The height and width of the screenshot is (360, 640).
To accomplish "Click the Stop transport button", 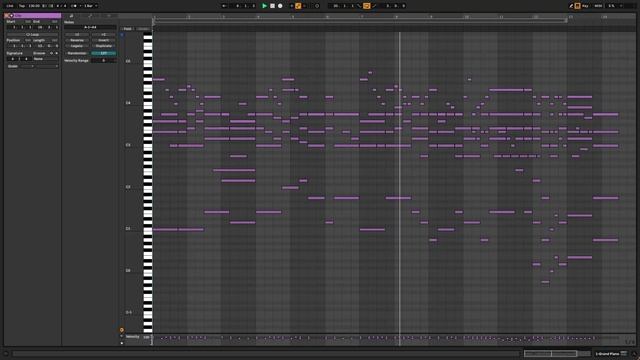I will click(x=272, y=6).
